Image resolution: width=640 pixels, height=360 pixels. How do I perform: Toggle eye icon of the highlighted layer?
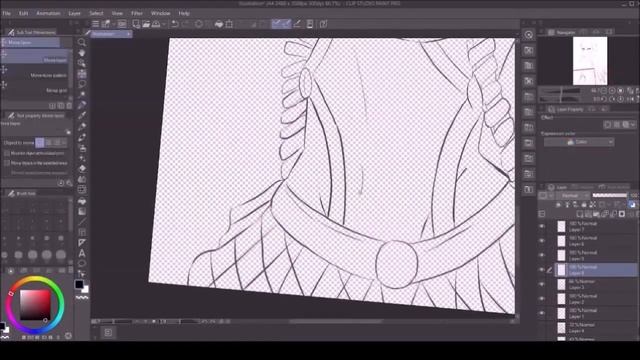point(542,270)
